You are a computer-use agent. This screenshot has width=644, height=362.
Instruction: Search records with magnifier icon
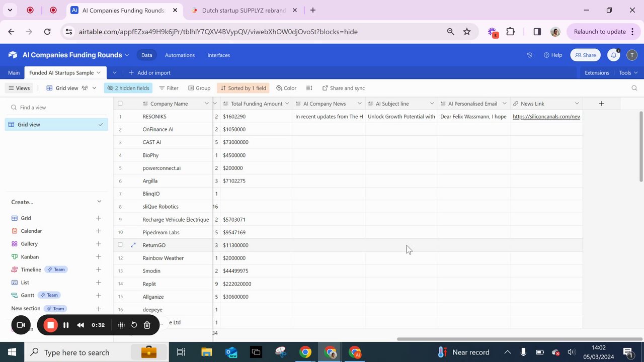[634, 88]
